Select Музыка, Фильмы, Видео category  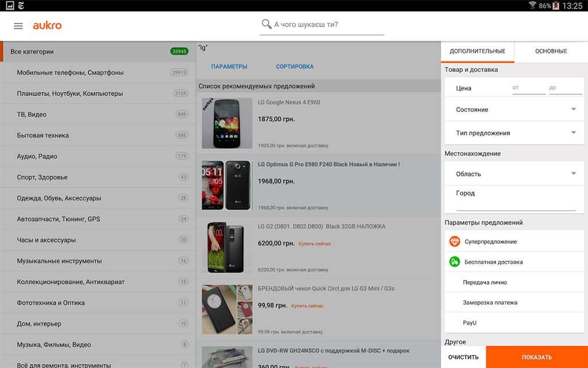[98, 345]
